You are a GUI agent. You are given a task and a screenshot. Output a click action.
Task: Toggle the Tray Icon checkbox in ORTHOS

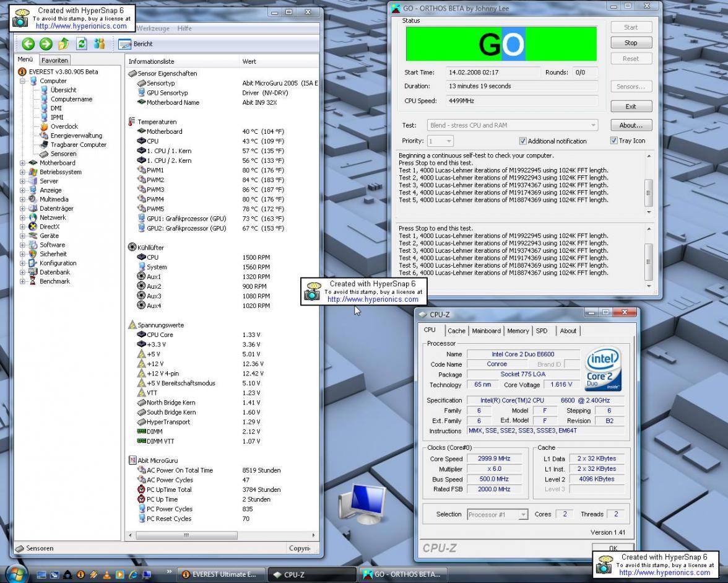pyautogui.click(x=614, y=140)
